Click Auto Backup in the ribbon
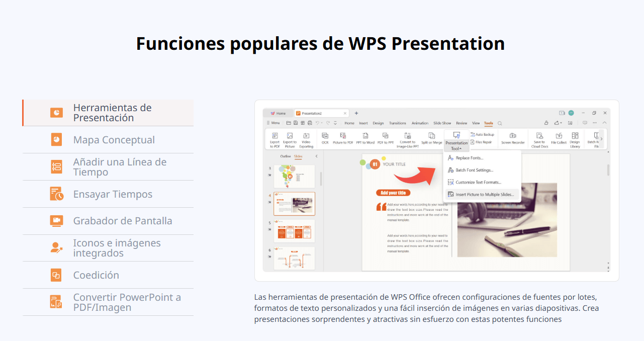The height and width of the screenshot is (341, 644). tap(483, 135)
